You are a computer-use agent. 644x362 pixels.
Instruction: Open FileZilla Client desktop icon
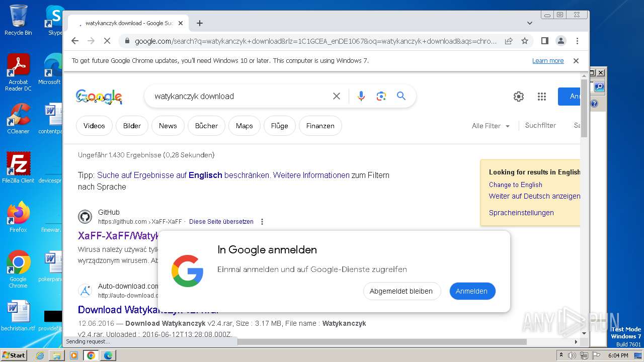click(18, 167)
